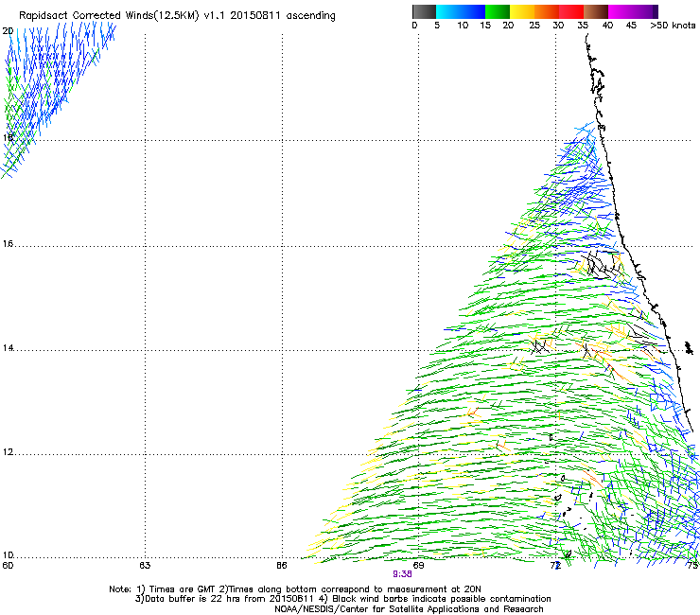The height and width of the screenshot is (615, 700).
Task: Click the latitude 18 axis label
Action: (8, 137)
